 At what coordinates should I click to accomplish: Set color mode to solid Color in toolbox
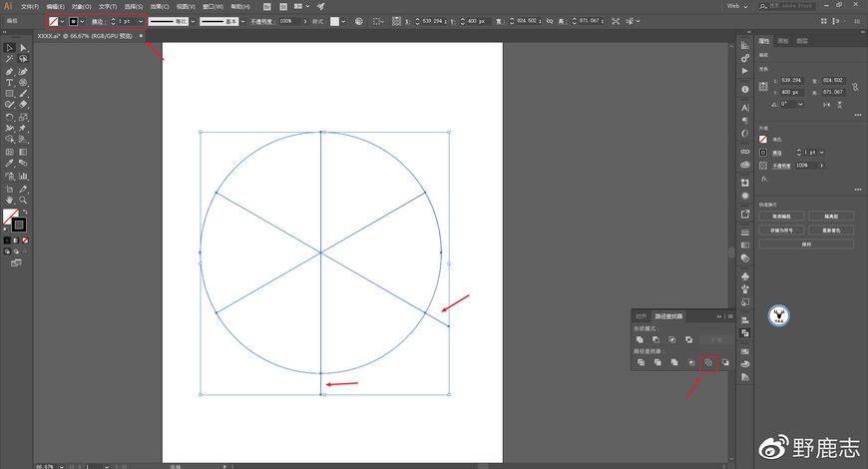pyautogui.click(x=7, y=240)
